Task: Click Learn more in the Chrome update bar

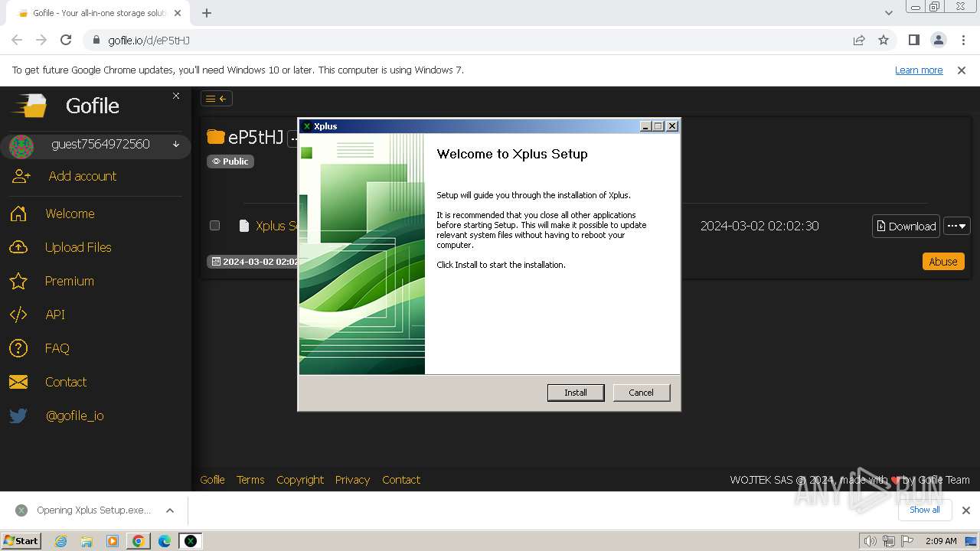Action: tap(919, 70)
